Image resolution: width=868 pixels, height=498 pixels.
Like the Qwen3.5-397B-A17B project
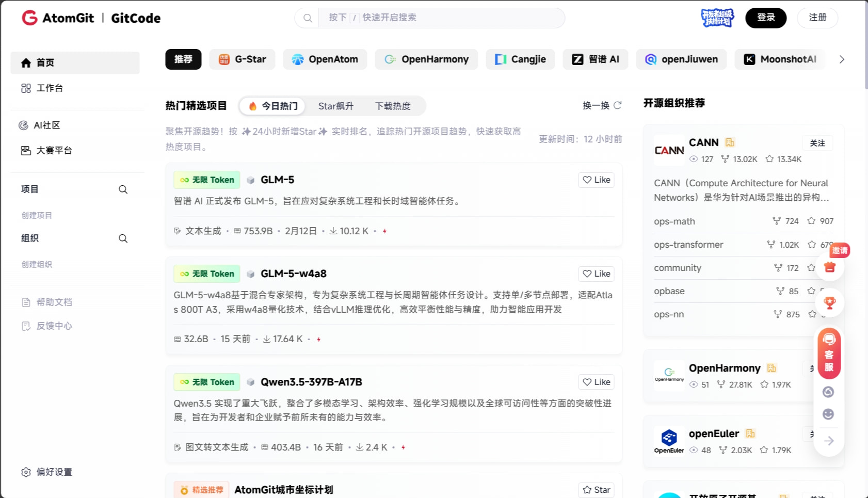click(x=597, y=382)
